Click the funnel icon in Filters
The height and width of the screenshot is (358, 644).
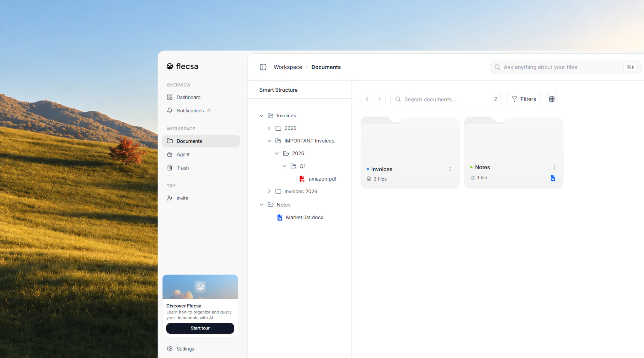click(x=514, y=99)
